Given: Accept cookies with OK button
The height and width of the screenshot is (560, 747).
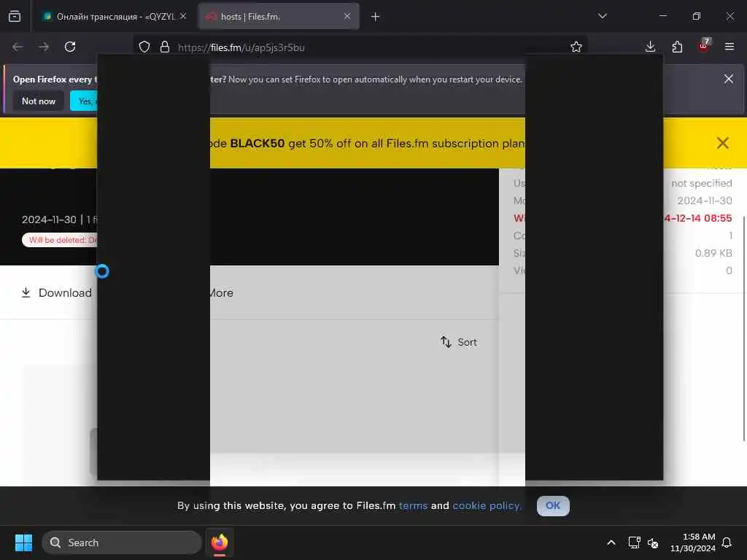Looking at the screenshot, I should pos(553,505).
